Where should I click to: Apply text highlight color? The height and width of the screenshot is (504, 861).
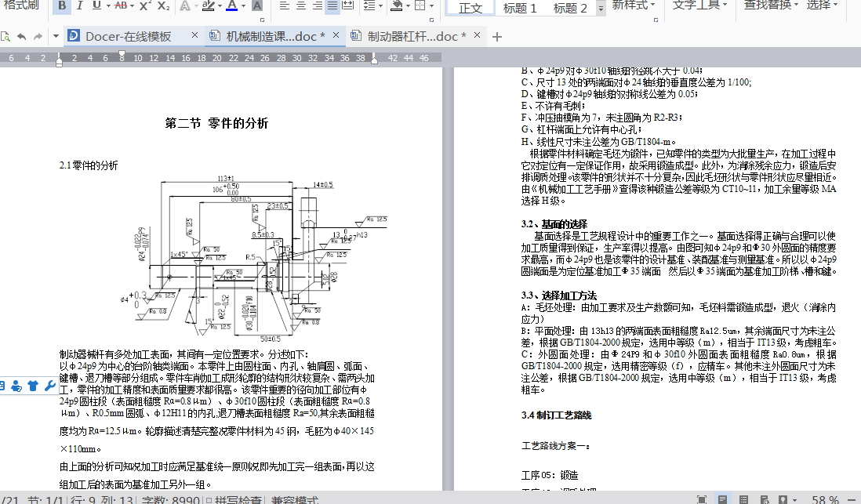coord(208,6)
